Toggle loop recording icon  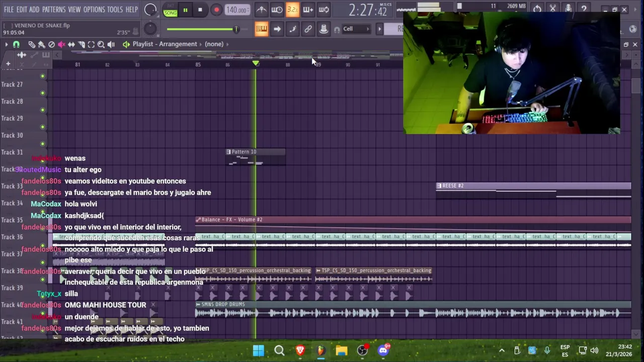coord(324,10)
